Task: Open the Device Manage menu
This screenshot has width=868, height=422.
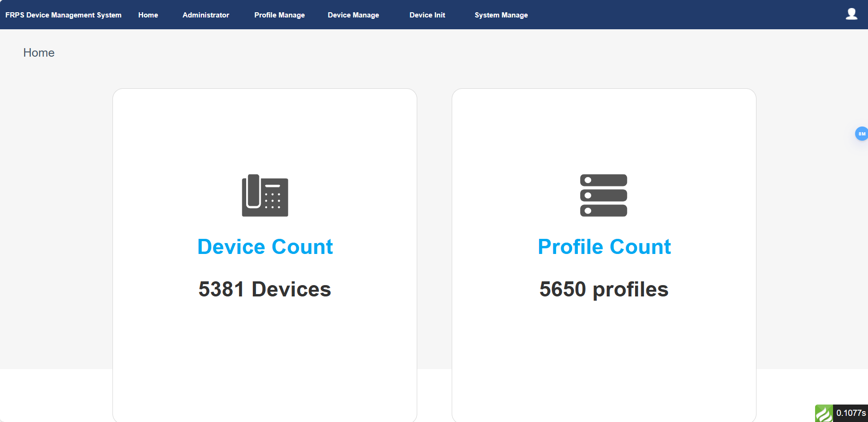Action: point(353,15)
